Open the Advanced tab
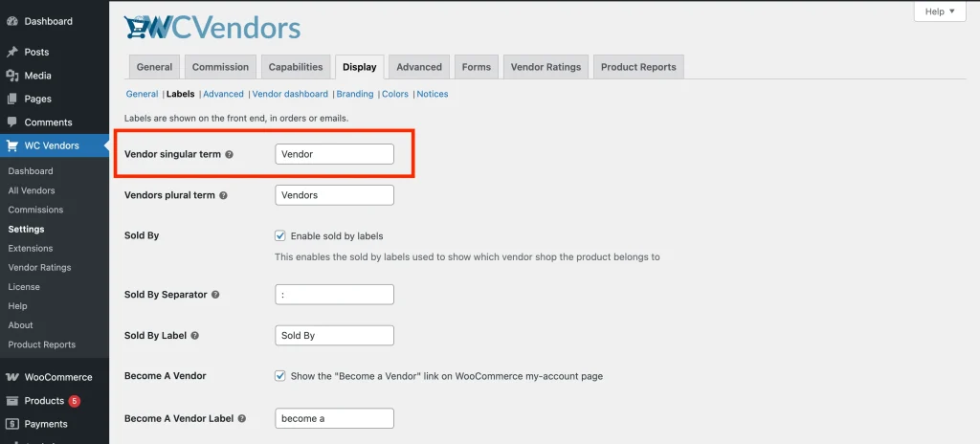Screen dimensions: 980x444 [419, 67]
